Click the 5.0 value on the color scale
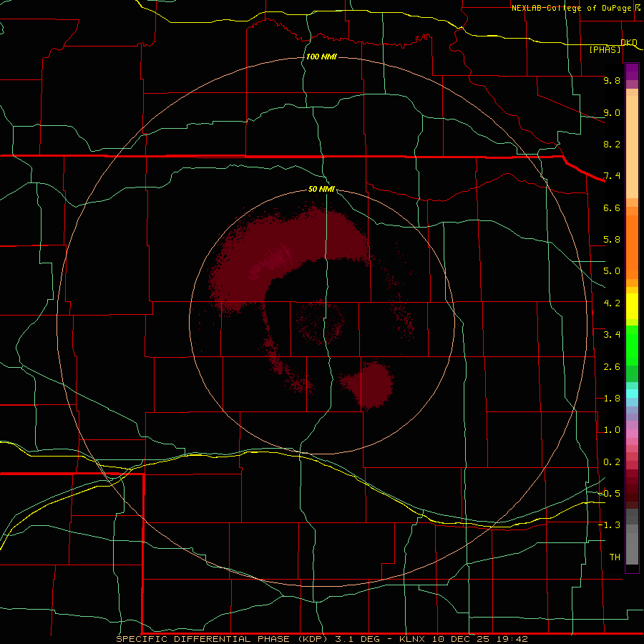644x644 pixels. pos(612,271)
